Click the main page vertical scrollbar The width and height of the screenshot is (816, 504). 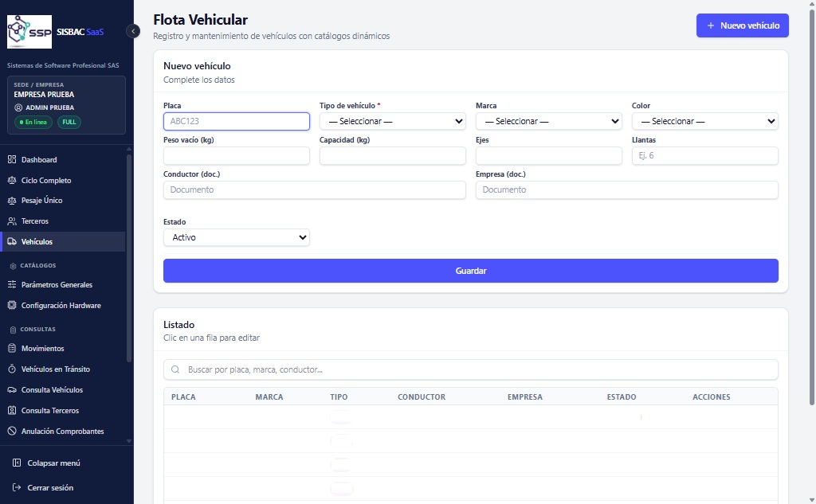(812, 207)
